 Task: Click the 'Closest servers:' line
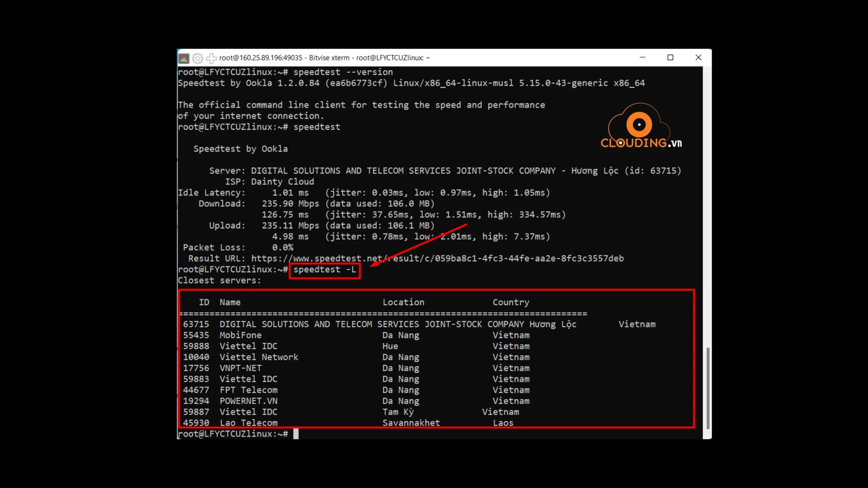pos(219,281)
